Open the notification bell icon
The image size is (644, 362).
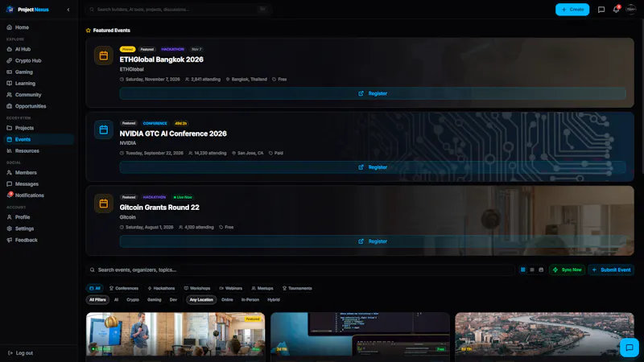click(616, 10)
